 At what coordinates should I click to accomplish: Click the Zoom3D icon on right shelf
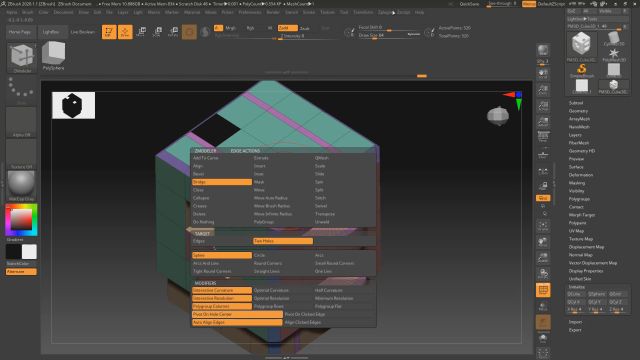543,258
